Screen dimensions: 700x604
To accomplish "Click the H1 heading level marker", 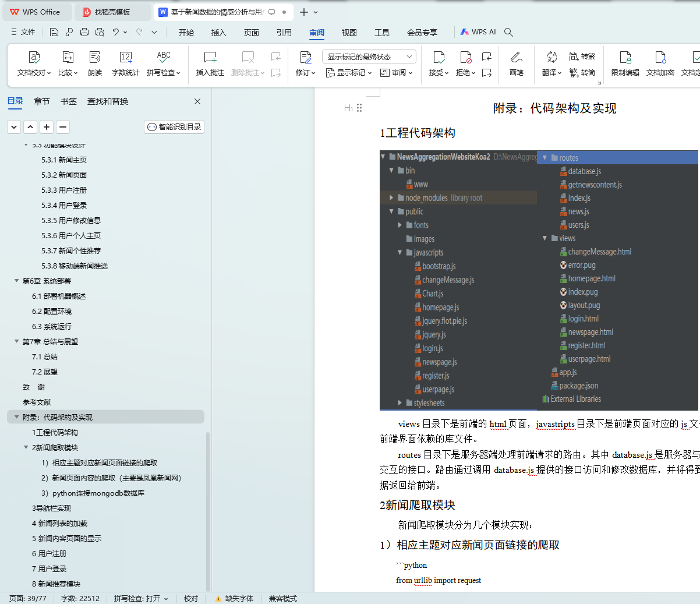I will (348, 108).
